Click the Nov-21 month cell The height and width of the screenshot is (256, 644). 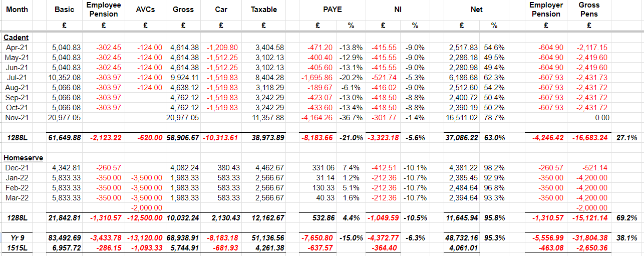[x=18, y=118]
